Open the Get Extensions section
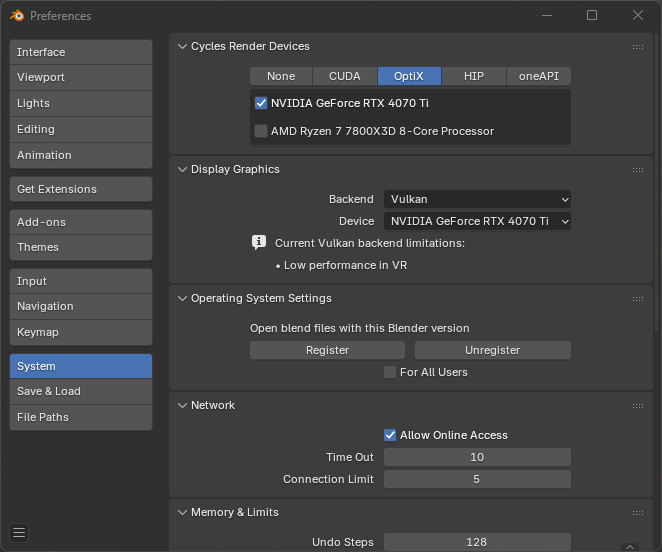The width and height of the screenshot is (662, 552). click(81, 189)
